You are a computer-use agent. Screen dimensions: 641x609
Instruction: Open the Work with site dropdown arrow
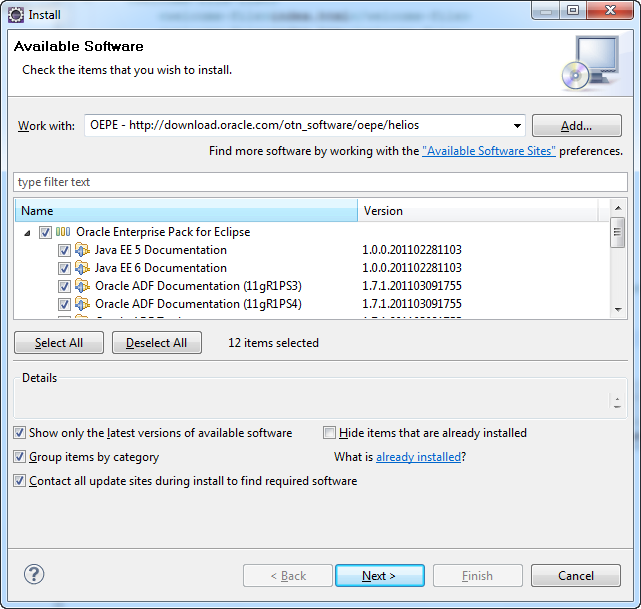pos(517,125)
